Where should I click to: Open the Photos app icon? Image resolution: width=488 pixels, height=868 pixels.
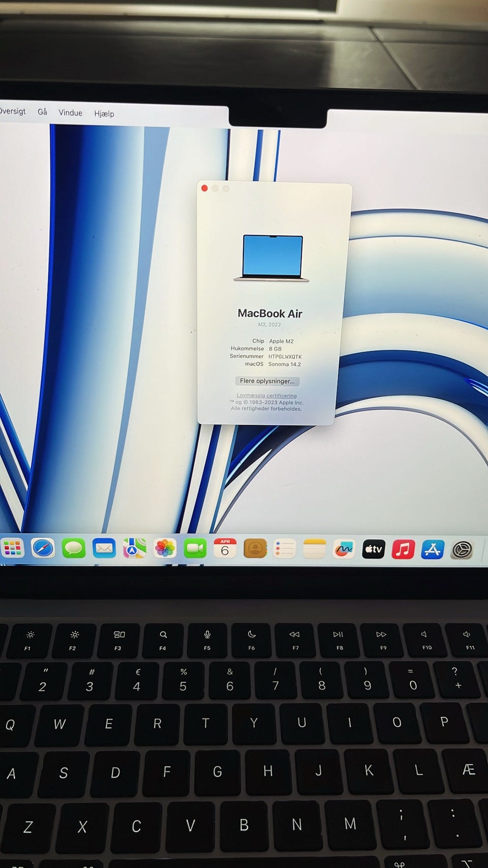pyautogui.click(x=165, y=549)
